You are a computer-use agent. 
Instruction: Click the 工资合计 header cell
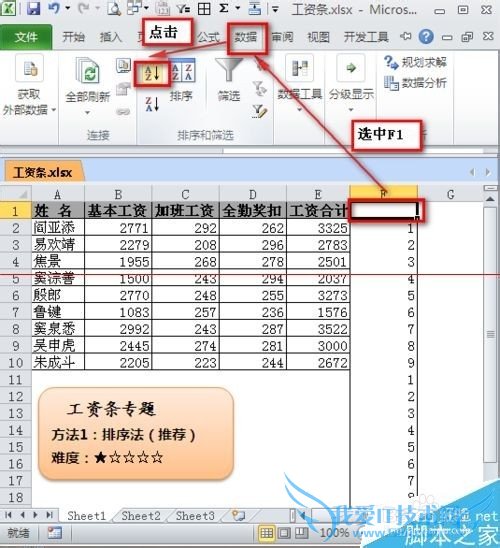[x=318, y=211]
